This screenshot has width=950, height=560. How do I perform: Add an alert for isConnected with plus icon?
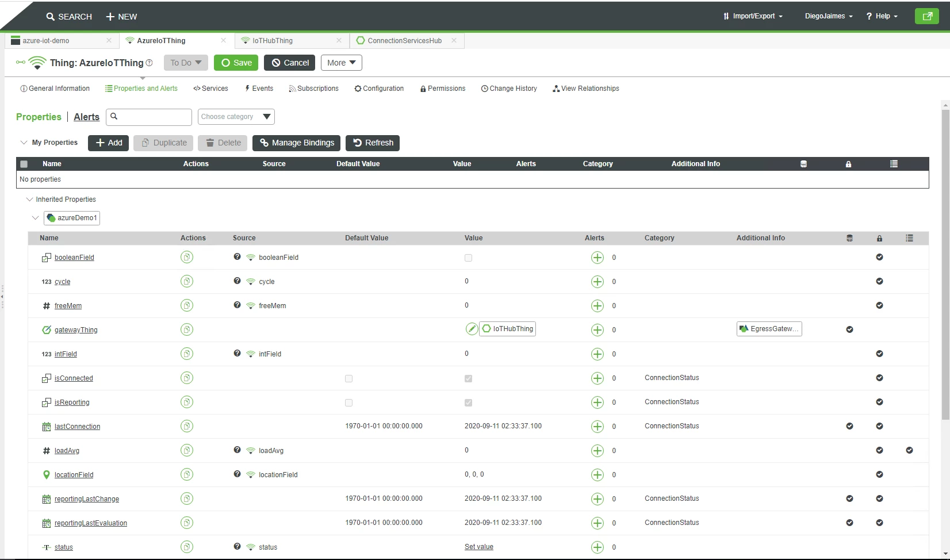597,378
